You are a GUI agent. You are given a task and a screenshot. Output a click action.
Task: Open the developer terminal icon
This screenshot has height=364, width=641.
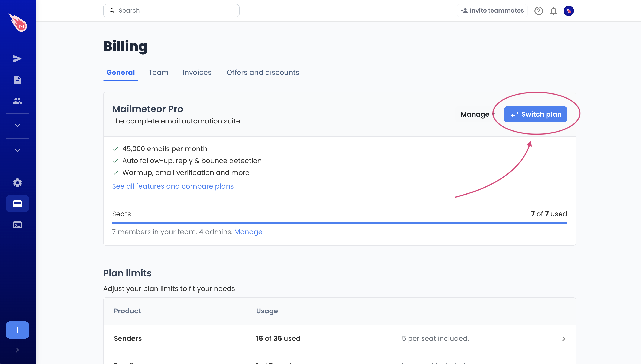click(17, 225)
